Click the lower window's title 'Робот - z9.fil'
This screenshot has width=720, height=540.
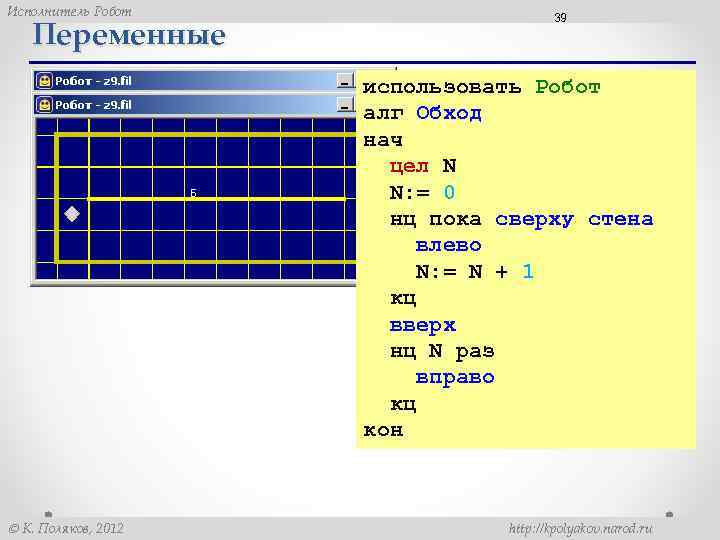click(93, 105)
